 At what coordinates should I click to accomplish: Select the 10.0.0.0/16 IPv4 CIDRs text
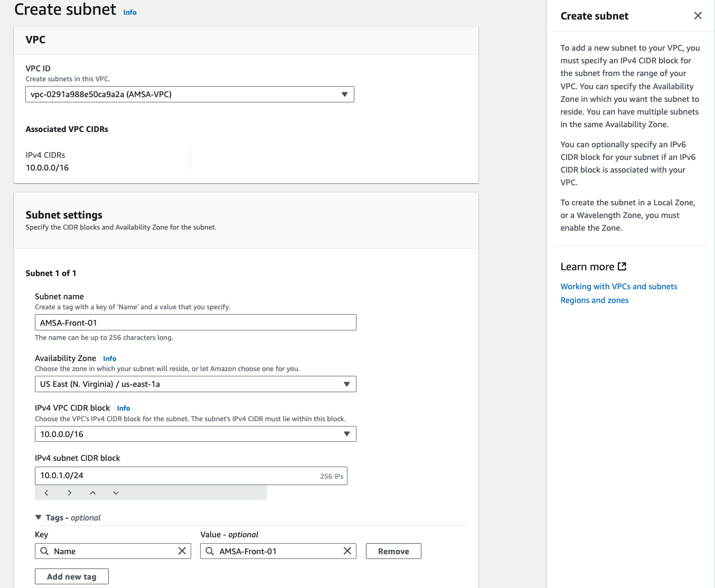pyautogui.click(x=48, y=168)
